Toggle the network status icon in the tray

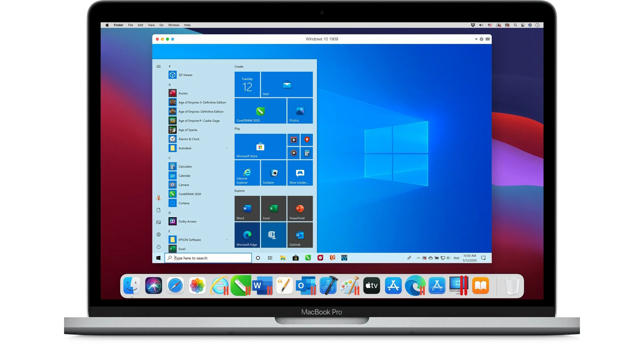442,258
